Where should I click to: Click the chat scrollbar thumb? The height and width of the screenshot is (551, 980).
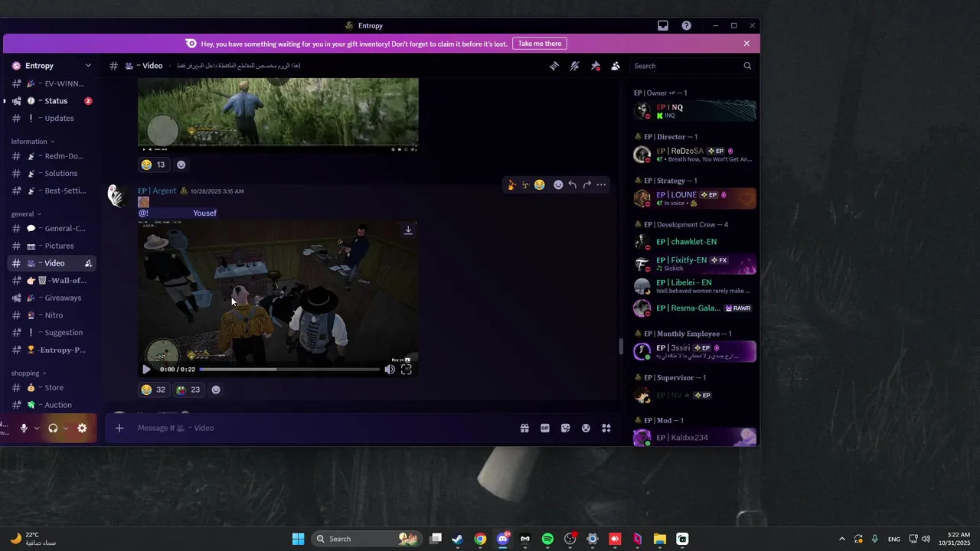[x=621, y=346]
